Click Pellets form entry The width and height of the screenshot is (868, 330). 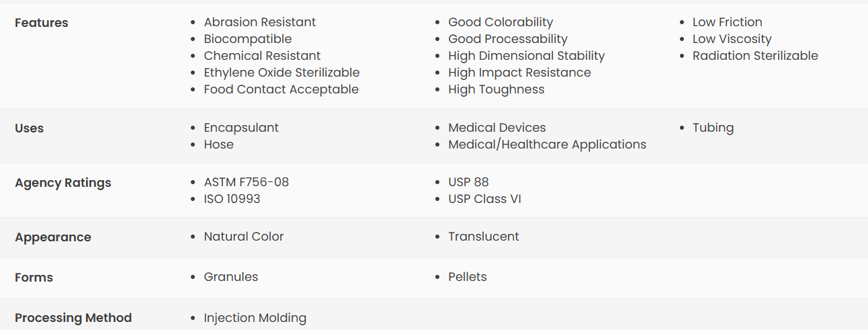pos(467,277)
